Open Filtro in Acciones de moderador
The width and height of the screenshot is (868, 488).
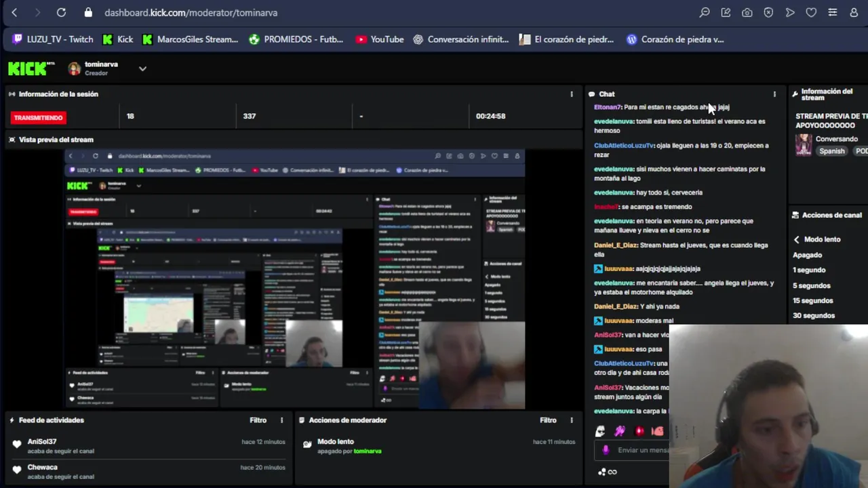[x=548, y=420]
